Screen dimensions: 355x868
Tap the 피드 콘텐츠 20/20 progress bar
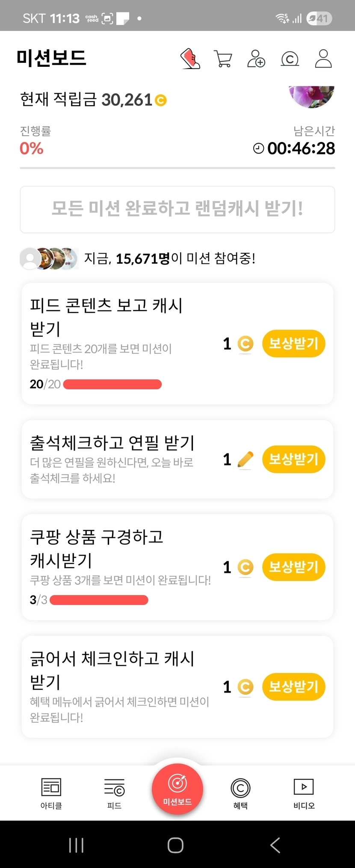tap(112, 384)
